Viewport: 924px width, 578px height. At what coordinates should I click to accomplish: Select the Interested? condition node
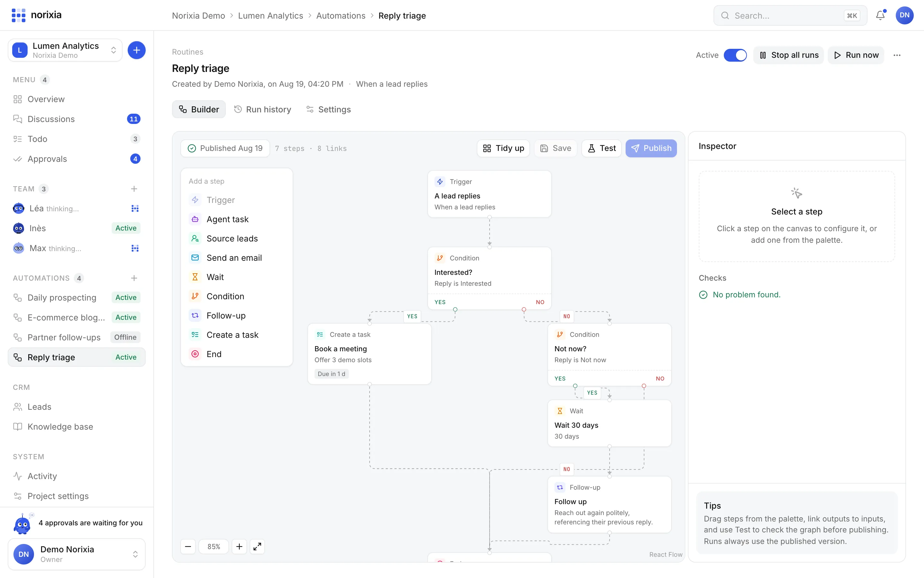click(x=489, y=278)
